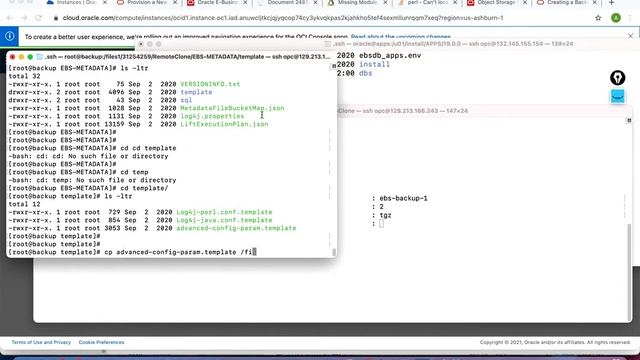The width and height of the screenshot is (640, 360).
Task: Click the tgz value in rear terminal
Action: (385, 215)
